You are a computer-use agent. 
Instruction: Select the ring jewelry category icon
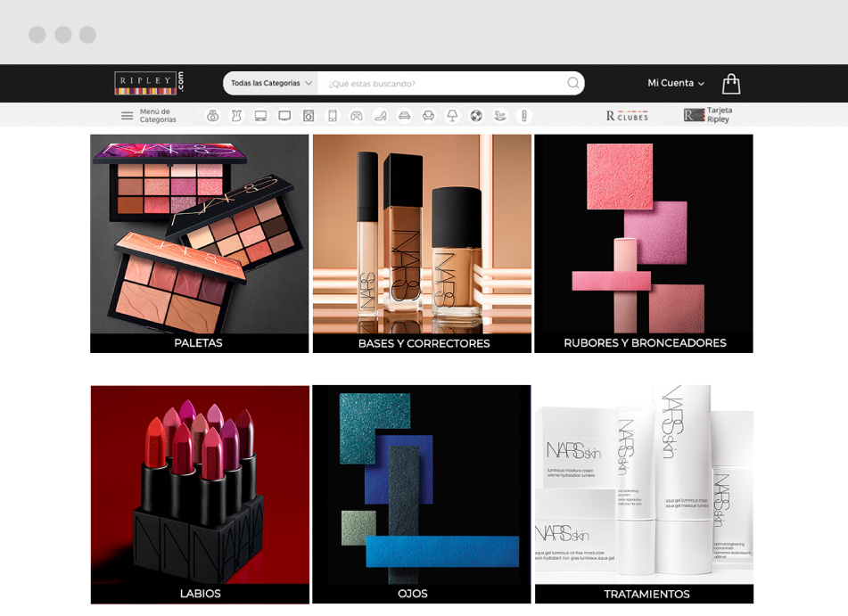pyautogui.click(x=213, y=116)
